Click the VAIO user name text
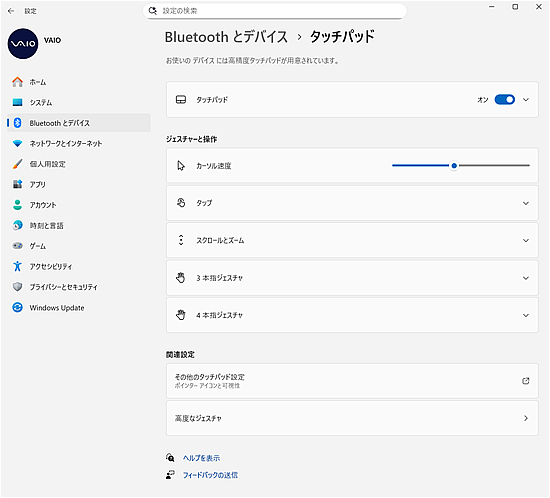 click(53, 40)
